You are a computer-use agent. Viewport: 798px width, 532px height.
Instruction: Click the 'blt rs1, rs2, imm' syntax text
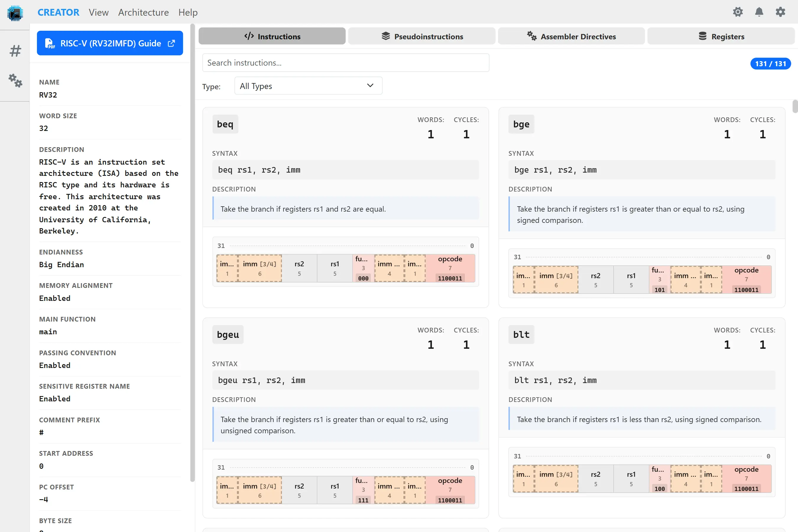(x=555, y=380)
